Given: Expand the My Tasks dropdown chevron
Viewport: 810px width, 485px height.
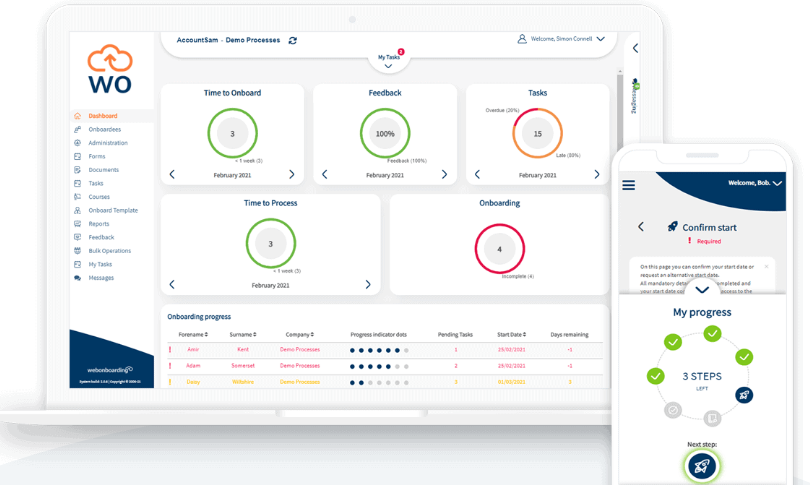Looking at the screenshot, I should pyautogui.click(x=388, y=67).
